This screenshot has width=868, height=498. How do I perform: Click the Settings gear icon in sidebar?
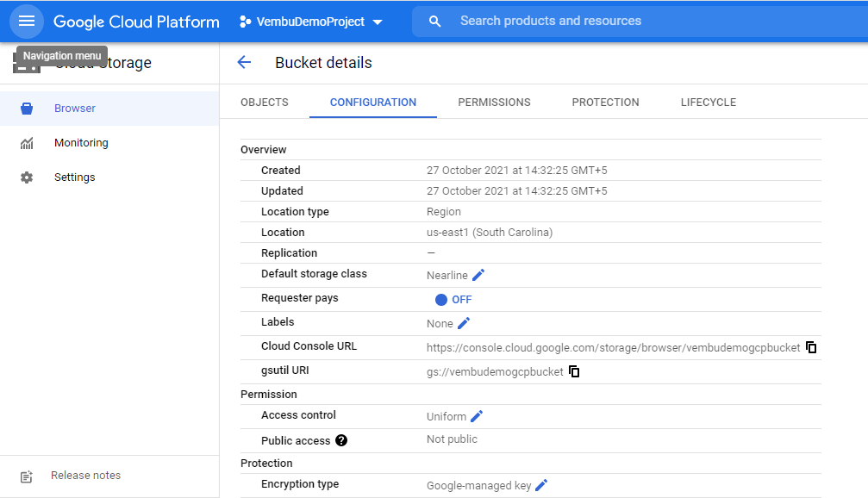point(27,177)
